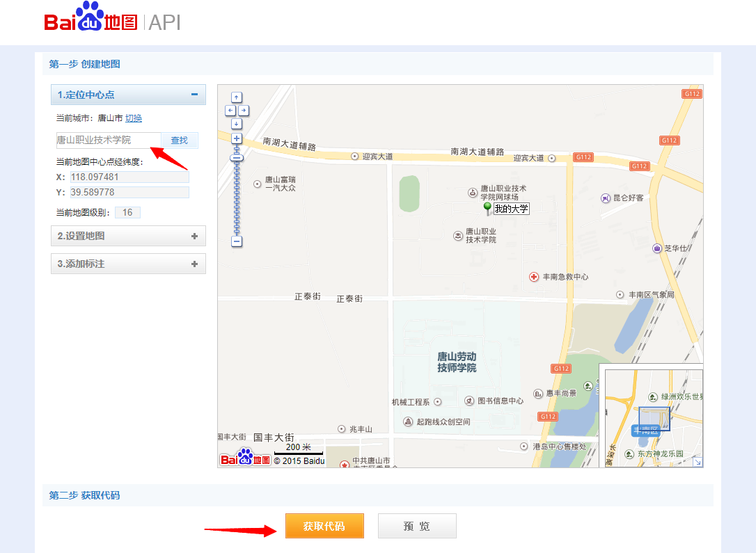
Task: Zoom out with the minus icon below the slider
Action: coord(237,241)
